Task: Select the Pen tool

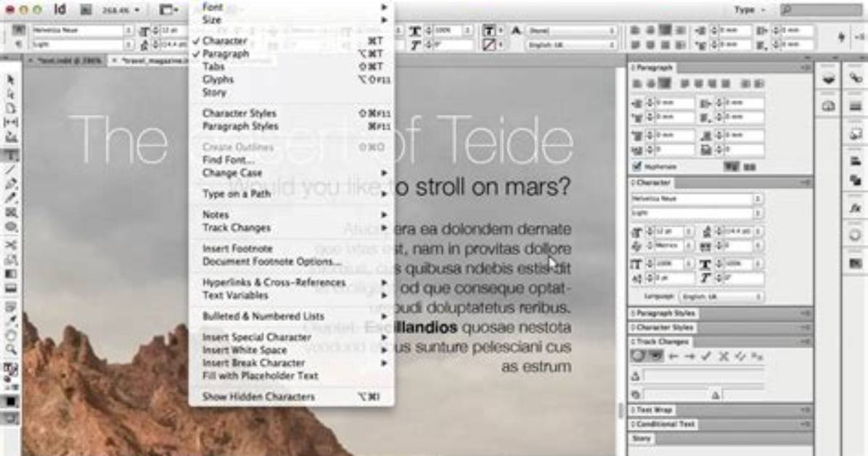Action: click(10, 184)
